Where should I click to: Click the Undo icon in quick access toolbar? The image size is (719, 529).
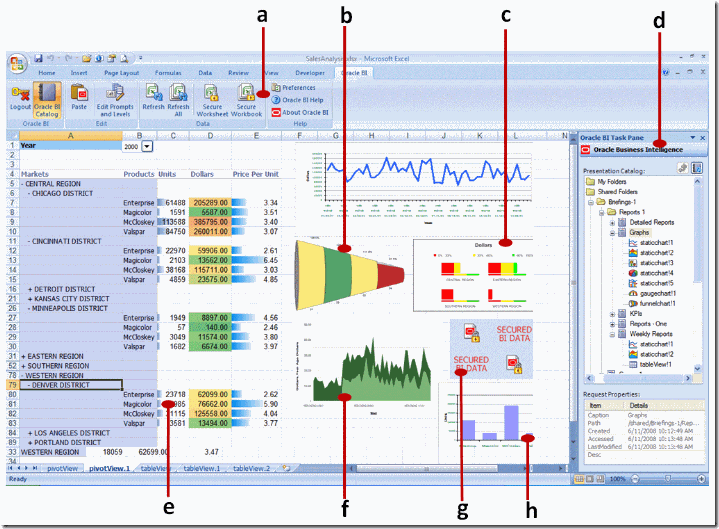50,58
